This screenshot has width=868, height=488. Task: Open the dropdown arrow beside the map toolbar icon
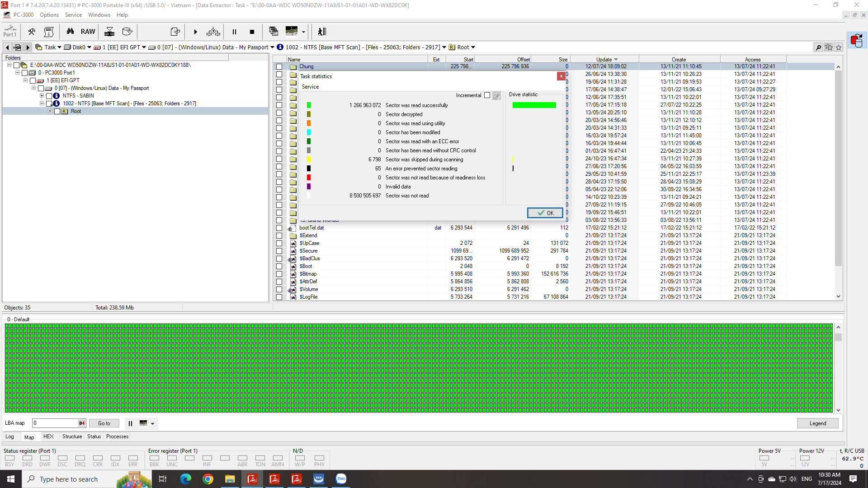pos(303,32)
